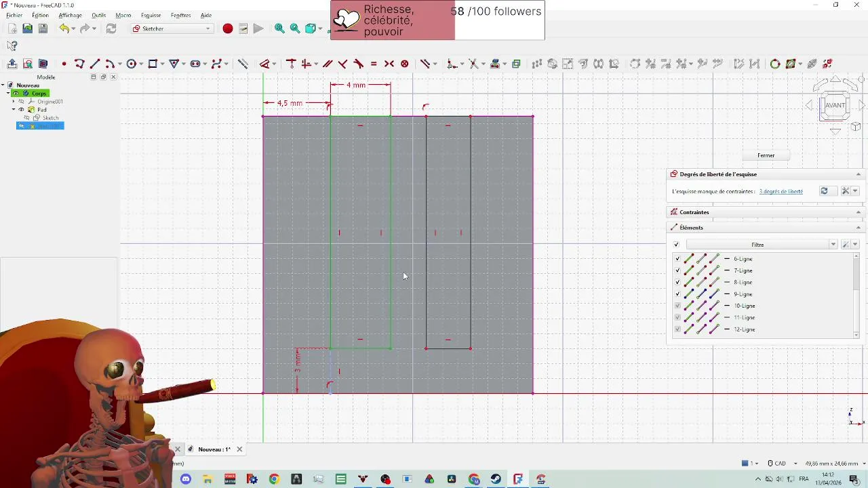The width and height of the screenshot is (868, 488).
Task: Open a file using folder icon
Action: [28, 28]
